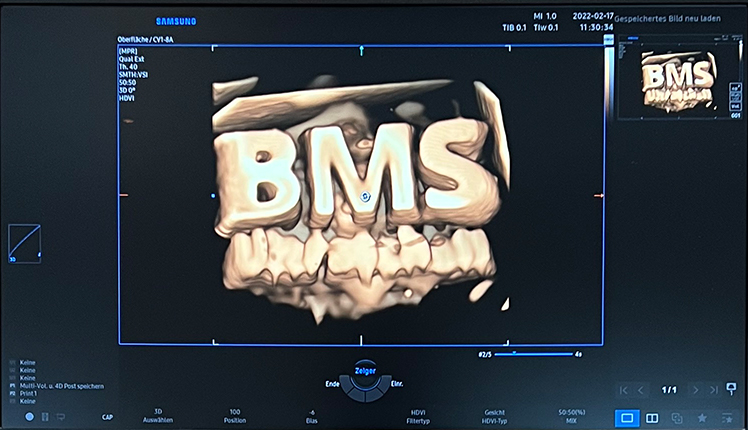The image size is (748, 430).
Task: Select Zeiger on the trackball dial
Action: click(x=365, y=370)
